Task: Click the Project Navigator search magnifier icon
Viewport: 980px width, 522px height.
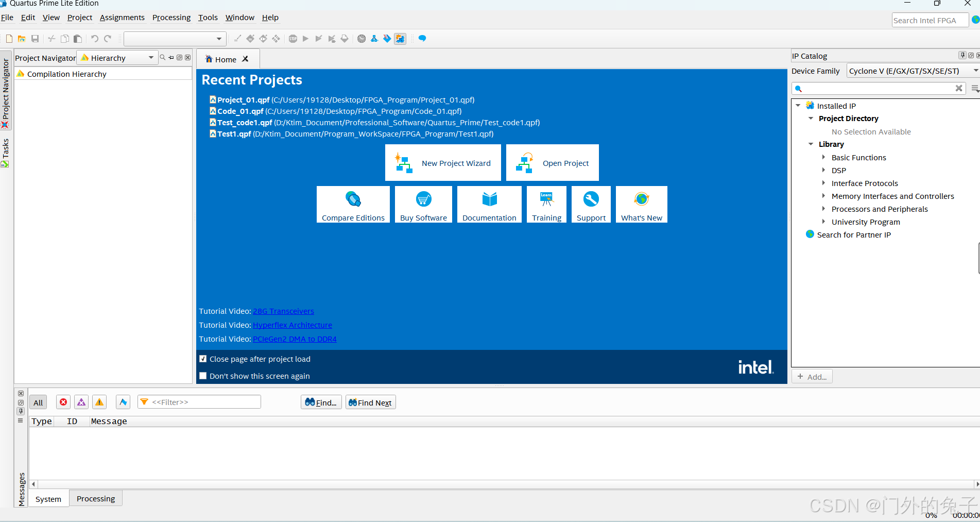Action: [163, 58]
